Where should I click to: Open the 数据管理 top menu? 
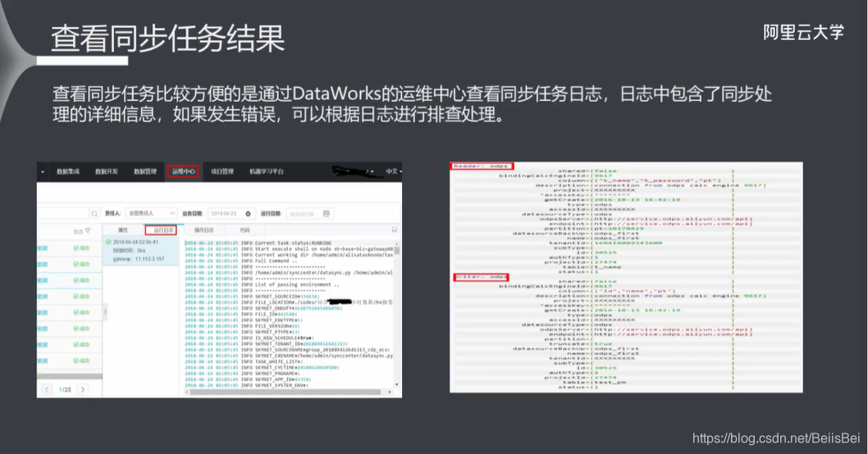coord(145,172)
